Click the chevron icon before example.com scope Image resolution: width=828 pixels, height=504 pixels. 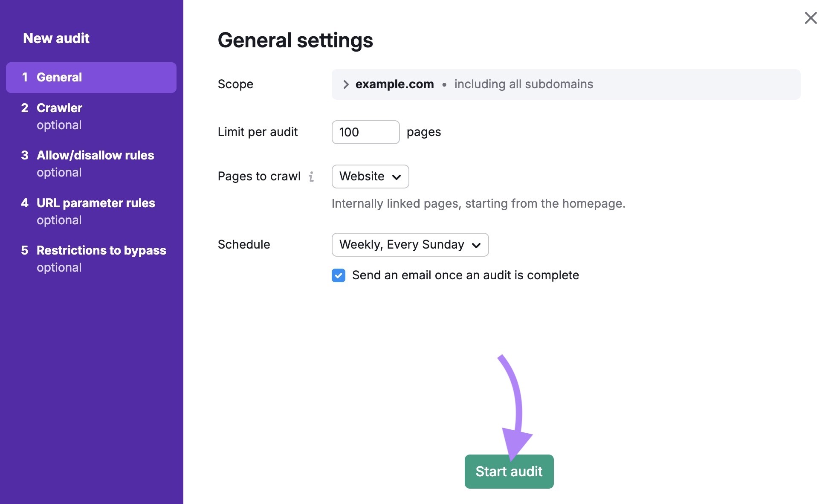tap(345, 84)
